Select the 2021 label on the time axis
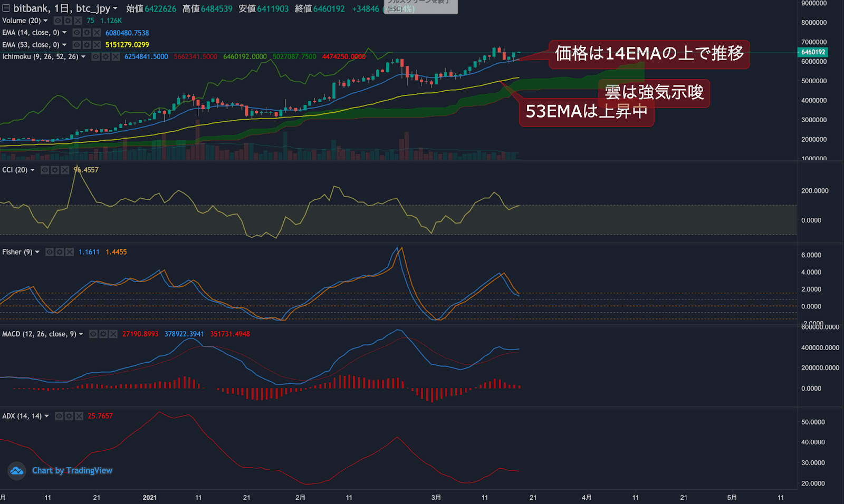844x504 pixels. [x=149, y=497]
